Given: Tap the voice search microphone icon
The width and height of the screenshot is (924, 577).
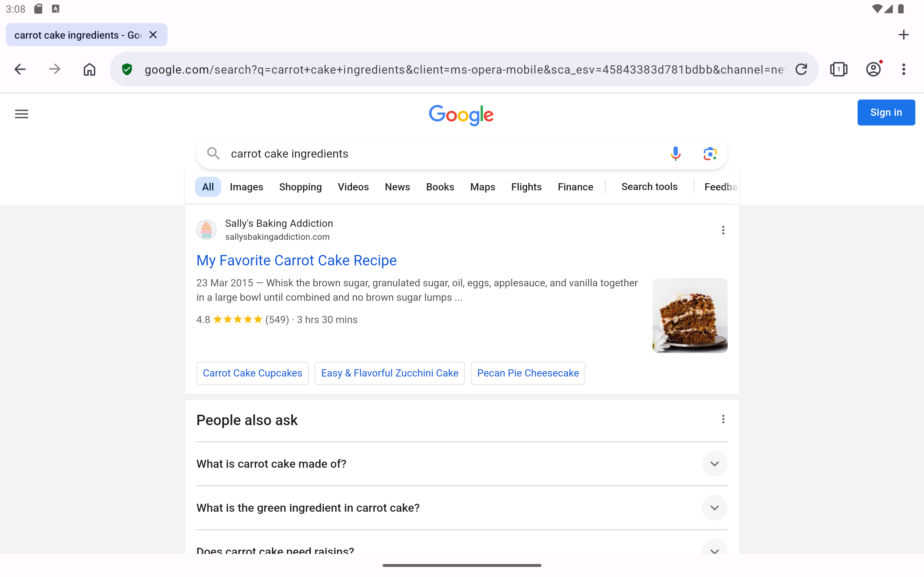Looking at the screenshot, I should pos(675,153).
